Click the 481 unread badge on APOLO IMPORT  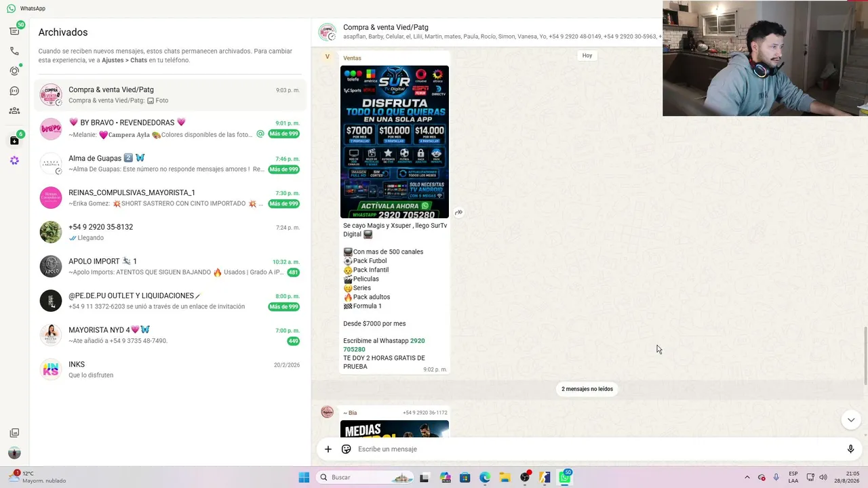point(293,272)
